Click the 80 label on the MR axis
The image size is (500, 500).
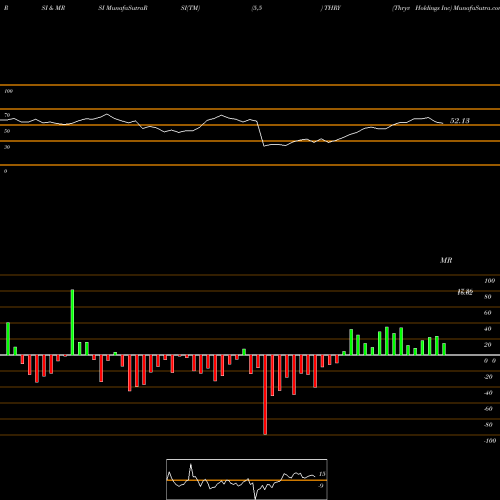coord(488,297)
